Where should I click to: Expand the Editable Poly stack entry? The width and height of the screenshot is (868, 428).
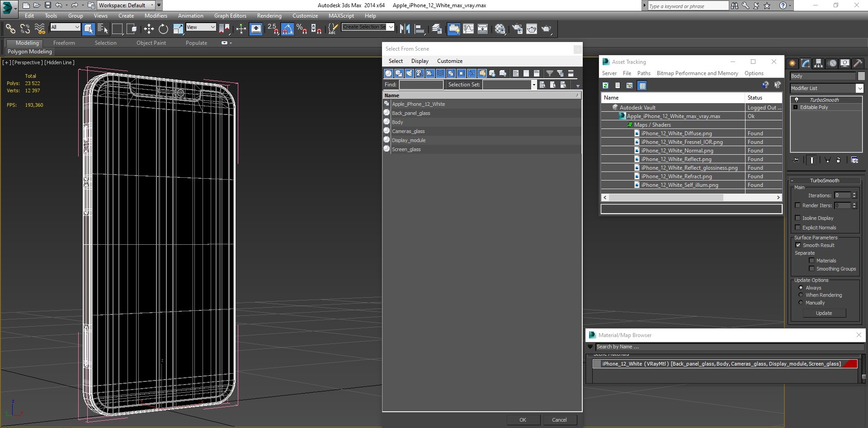(x=795, y=107)
